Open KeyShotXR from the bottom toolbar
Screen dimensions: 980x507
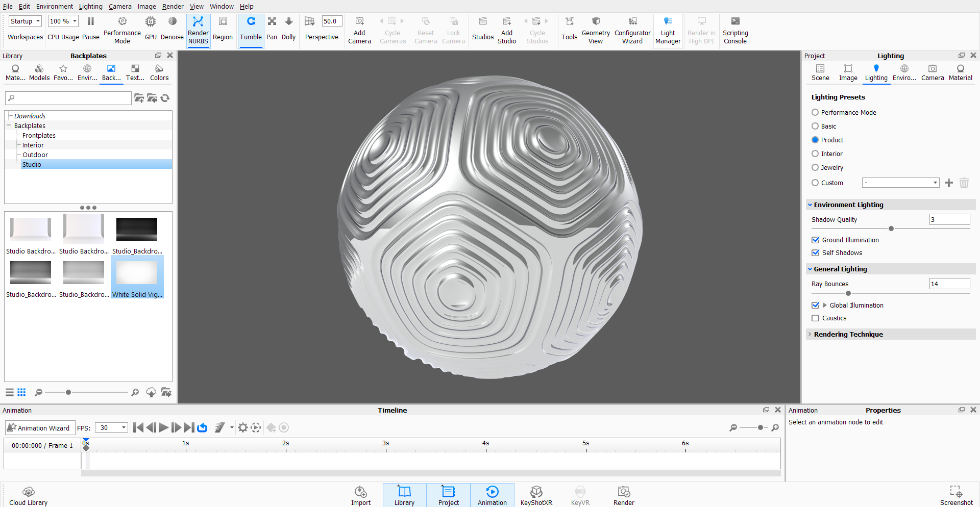pos(536,495)
